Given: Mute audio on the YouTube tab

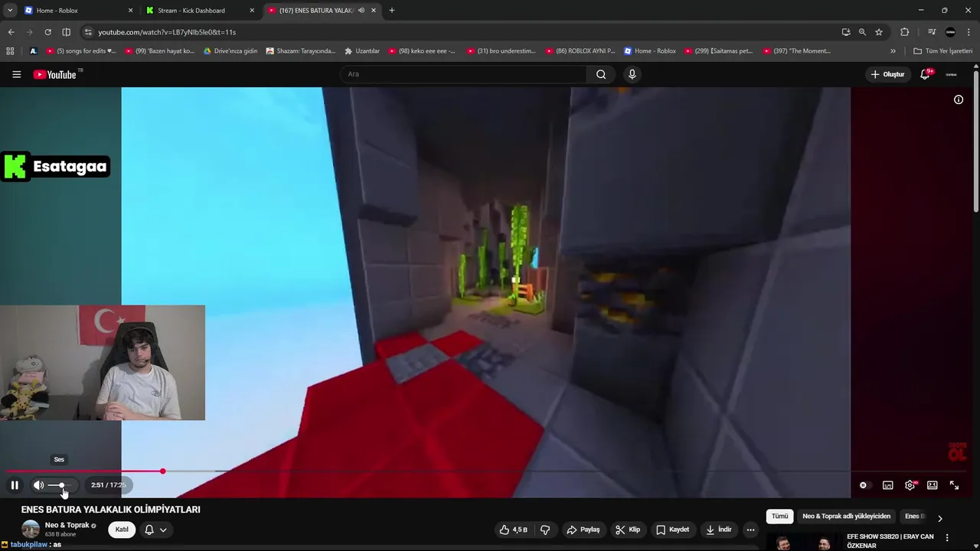Looking at the screenshot, I should [x=361, y=11].
